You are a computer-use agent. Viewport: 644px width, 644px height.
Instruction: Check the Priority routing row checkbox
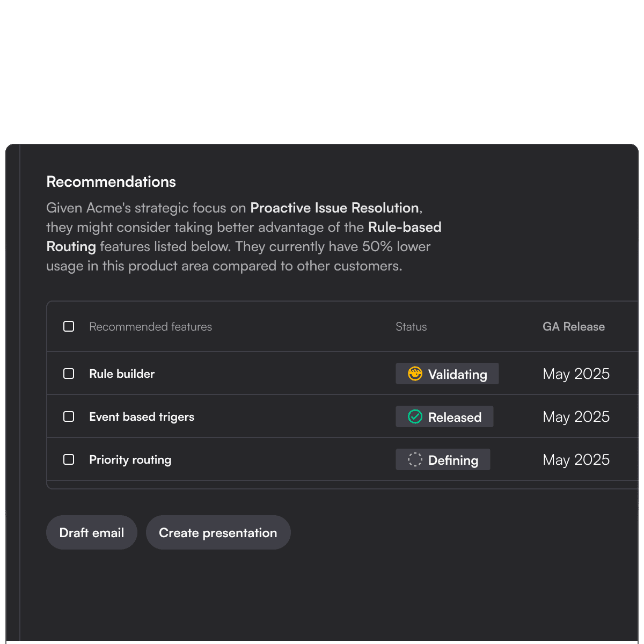point(69,459)
